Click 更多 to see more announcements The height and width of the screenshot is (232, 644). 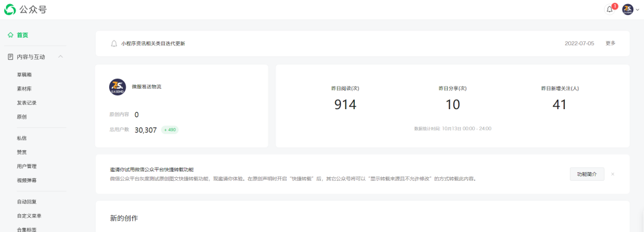tap(611, 43)
